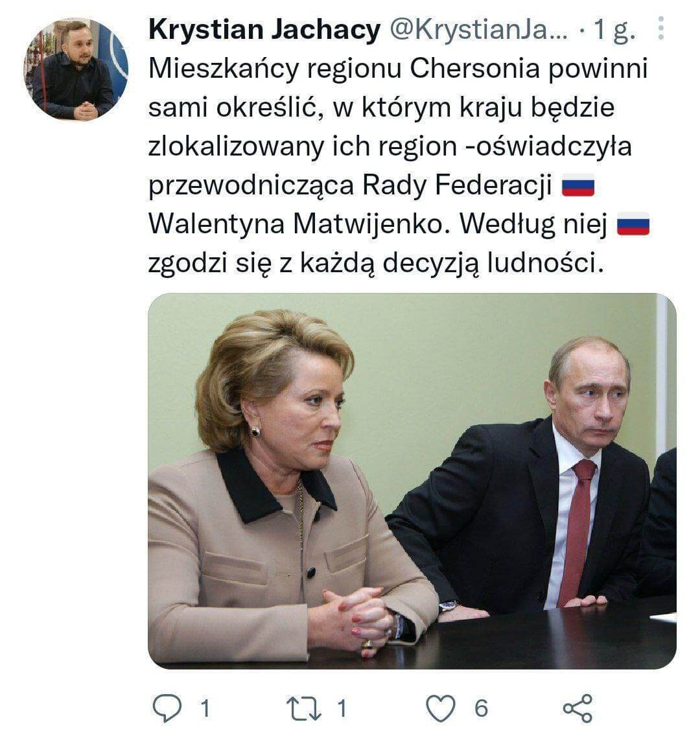Select the Russian flag emoji after 'Federacji'
700x744 pixels.
578,185
